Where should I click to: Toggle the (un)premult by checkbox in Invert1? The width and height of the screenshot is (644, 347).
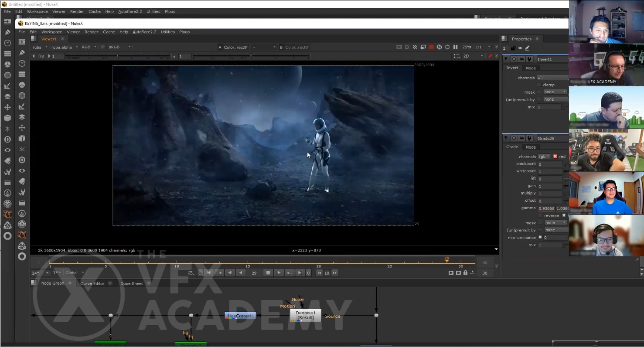pos(539,99)
